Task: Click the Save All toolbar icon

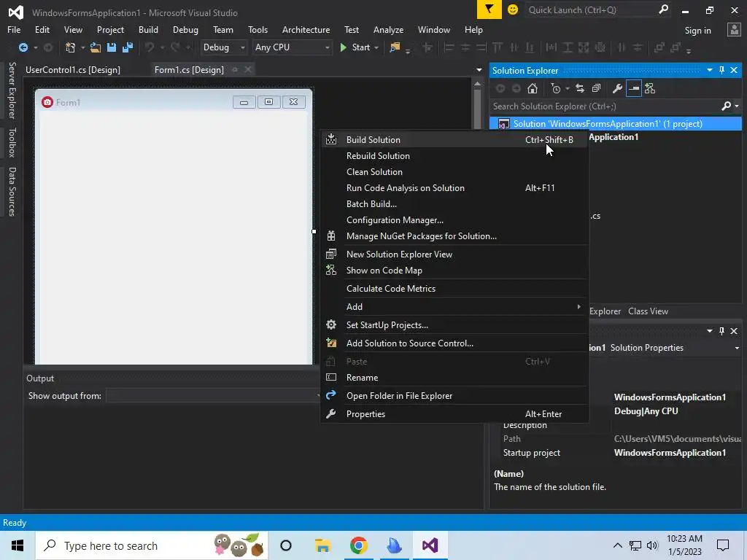Action: click(x=128, y=47)
